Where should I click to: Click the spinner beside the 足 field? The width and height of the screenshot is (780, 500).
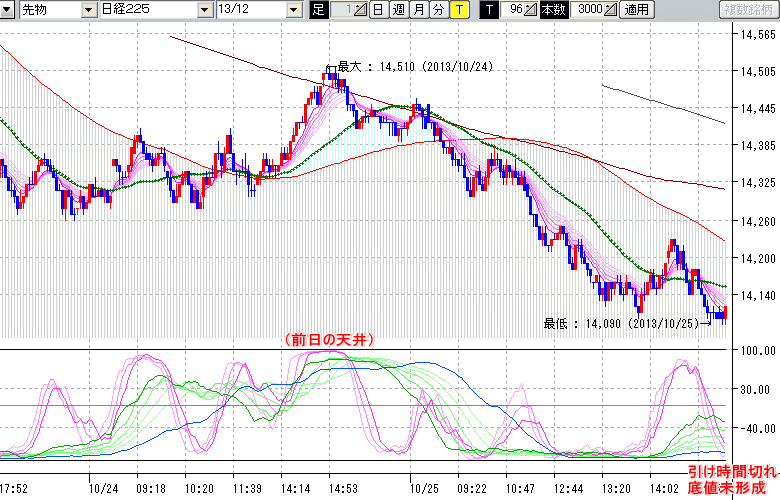tap(361, 10)
